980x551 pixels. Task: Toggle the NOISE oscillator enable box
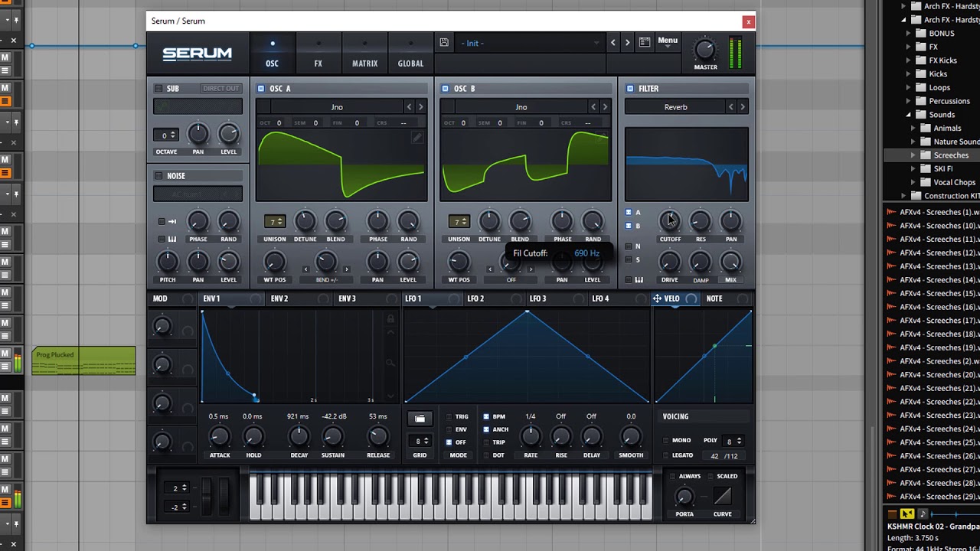[158, 176]
